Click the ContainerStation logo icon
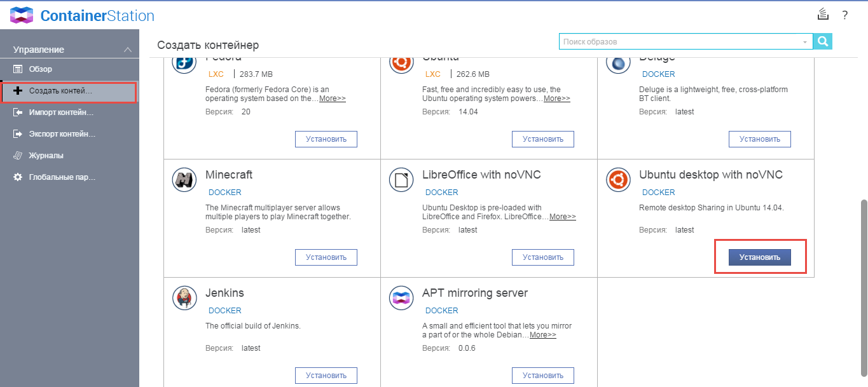The height and width of the screenshot is (387, 868). pyautogui.click(x=22, y=15)
